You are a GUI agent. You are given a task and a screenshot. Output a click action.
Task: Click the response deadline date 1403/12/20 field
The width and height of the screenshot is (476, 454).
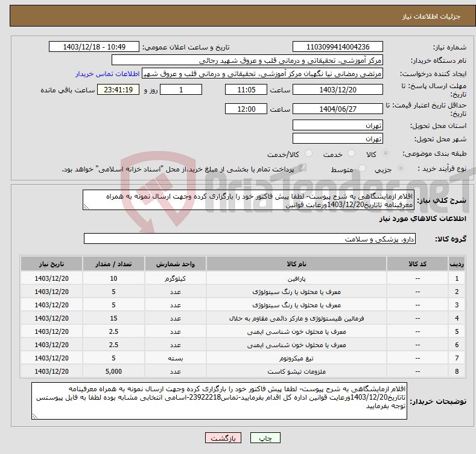[338, 89]
